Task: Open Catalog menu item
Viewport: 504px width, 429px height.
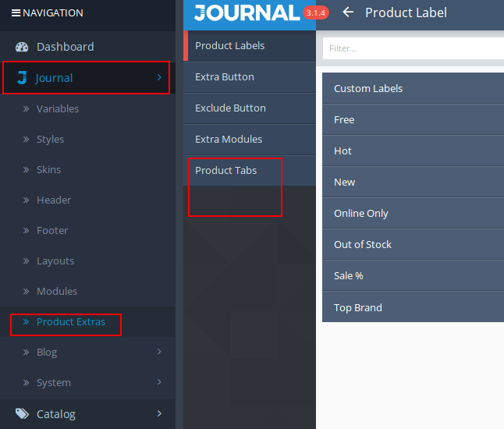Action: 87,413
